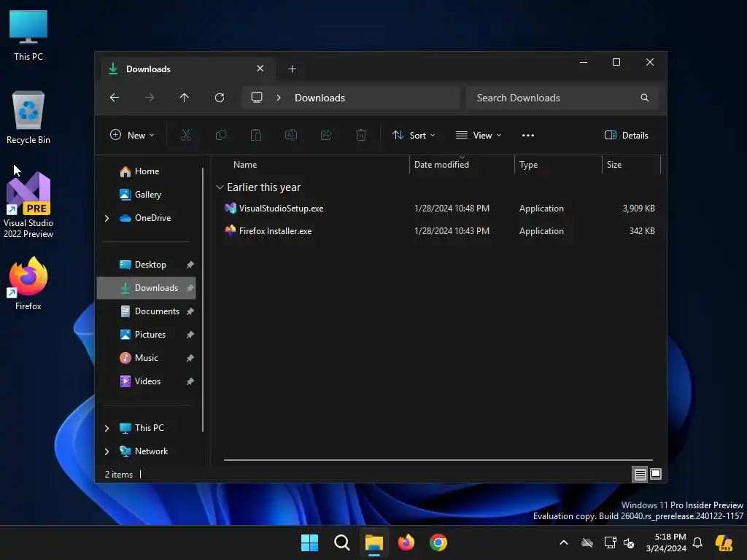Select Downloads in navigation pane
The width and height of the screenshot is (747, 560).
(147, 288)
